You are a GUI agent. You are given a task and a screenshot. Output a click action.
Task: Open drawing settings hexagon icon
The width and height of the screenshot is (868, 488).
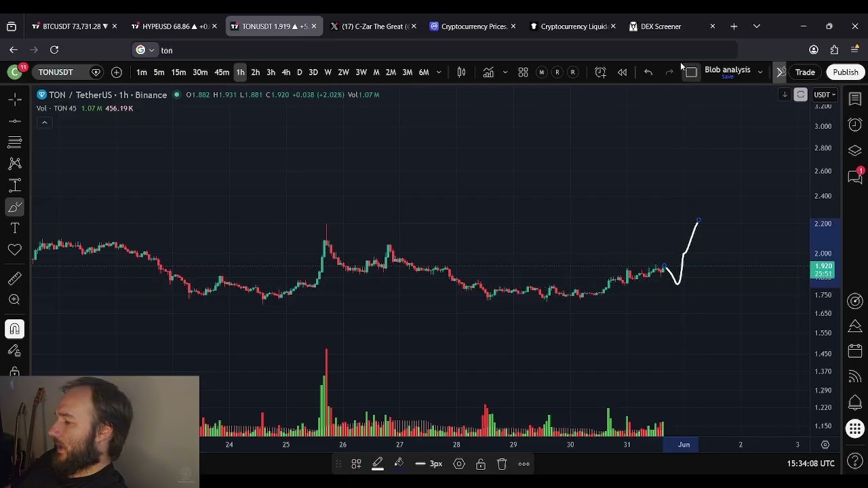coord(459,464)
